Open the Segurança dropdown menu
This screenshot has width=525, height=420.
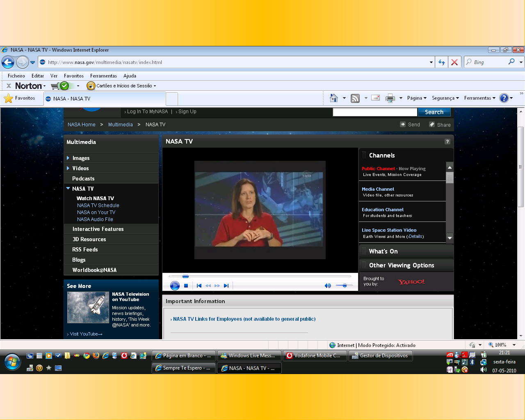(445, 98)
